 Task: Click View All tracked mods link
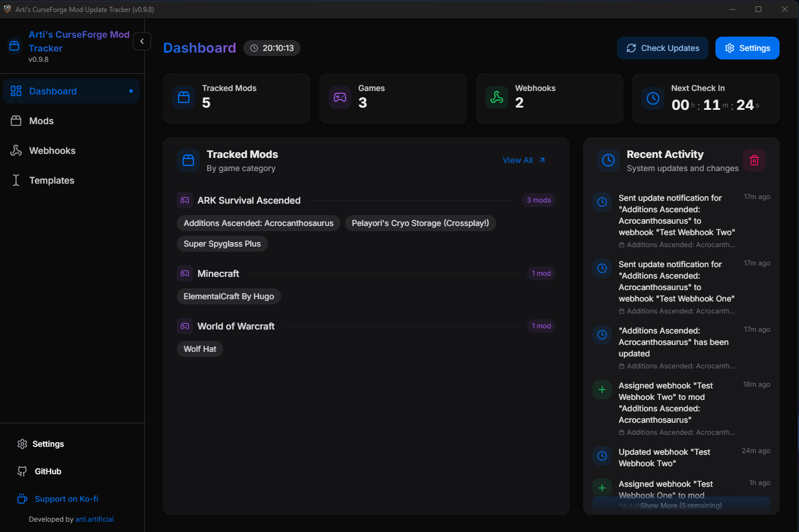tap(524, 160)
